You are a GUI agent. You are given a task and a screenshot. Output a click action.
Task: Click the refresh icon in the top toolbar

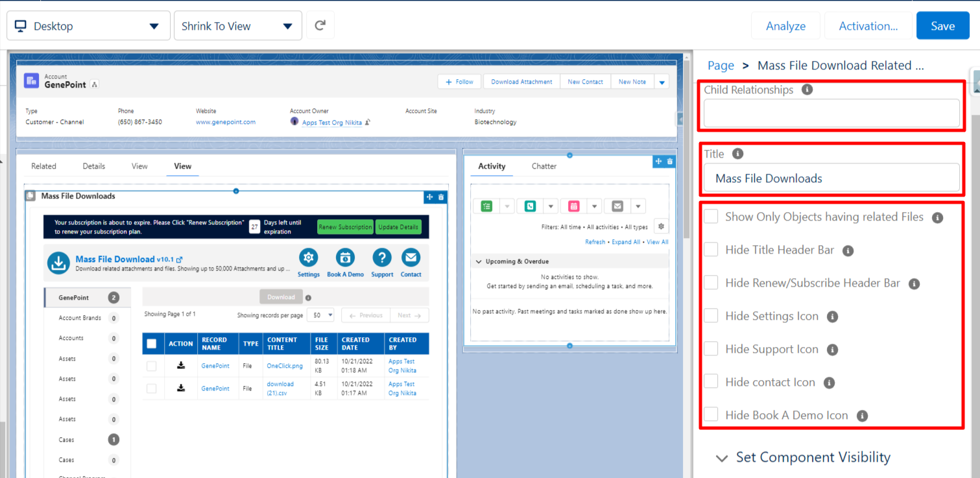point(320,26)
